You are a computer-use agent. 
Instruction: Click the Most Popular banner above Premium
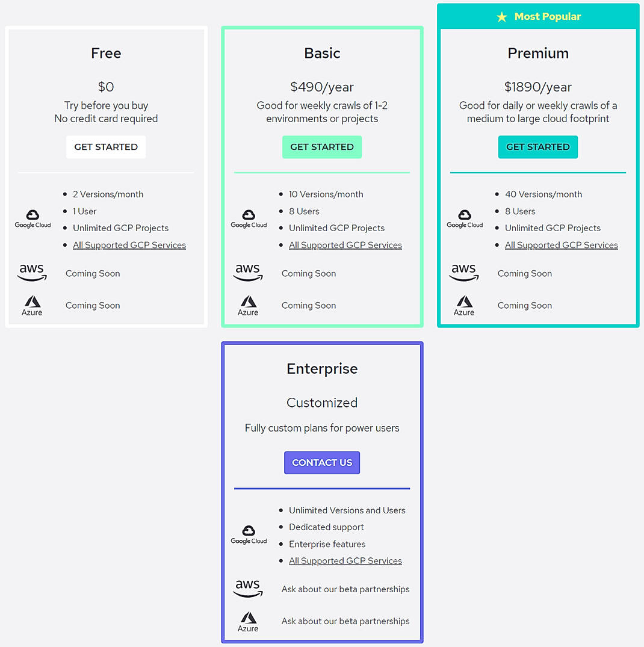(537, 16)
